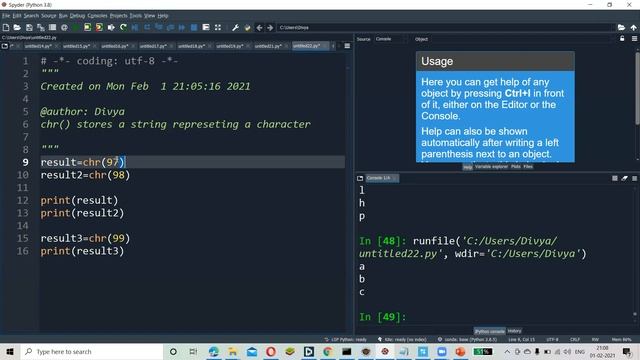Image resolution: width=640 pixels, height=360 pixels.
Task: Open file using the folder toolbar icon
Action: 17,27
